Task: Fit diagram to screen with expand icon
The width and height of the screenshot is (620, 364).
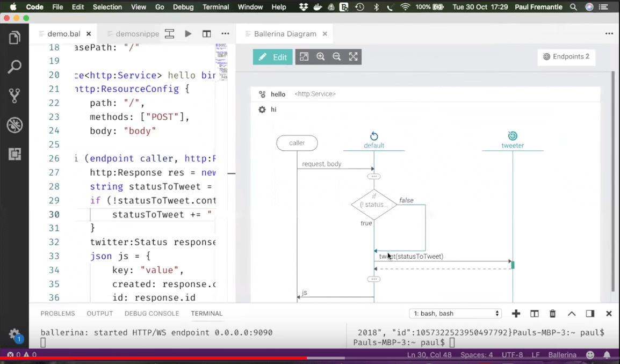Action: (353, 57)
